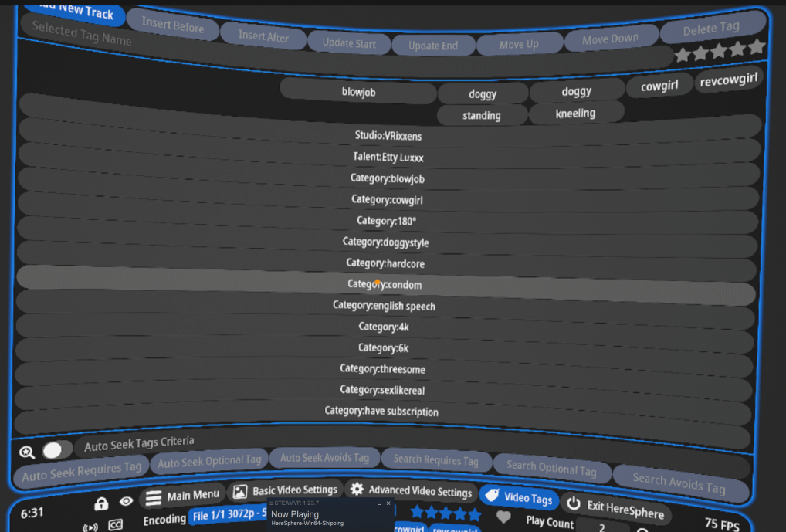The width and height of the screenshot is (786, 532).
Task: Click the Add New Track button
Action: (75, 12)
